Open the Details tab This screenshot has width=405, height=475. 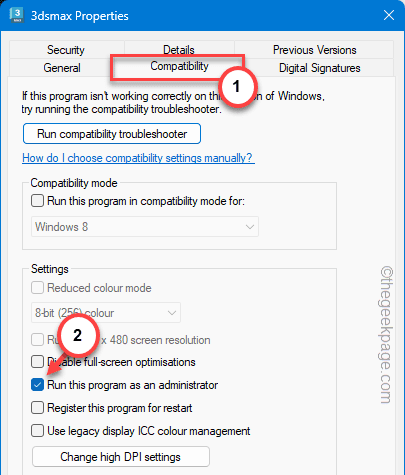(179, 50)
